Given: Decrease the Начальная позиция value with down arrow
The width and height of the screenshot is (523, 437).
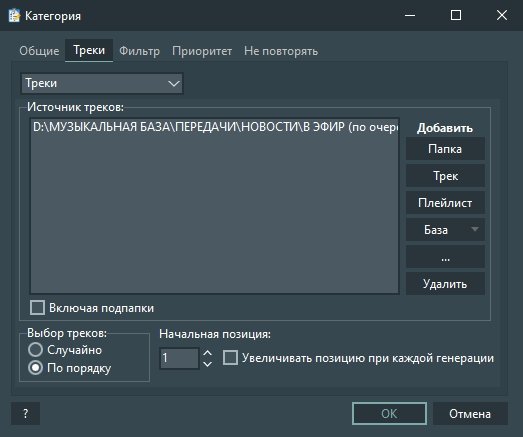Looking at the screenshot, I should (207, 364).
